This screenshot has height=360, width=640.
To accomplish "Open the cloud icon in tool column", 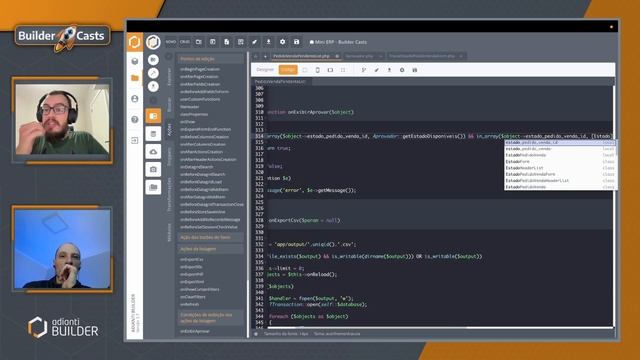I will [153, 152].
